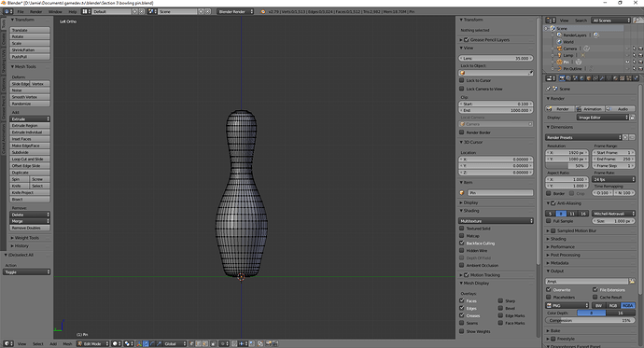Open the Edit Mode selector dropdown
Screen dimensions: 644x348
point(93,343)
